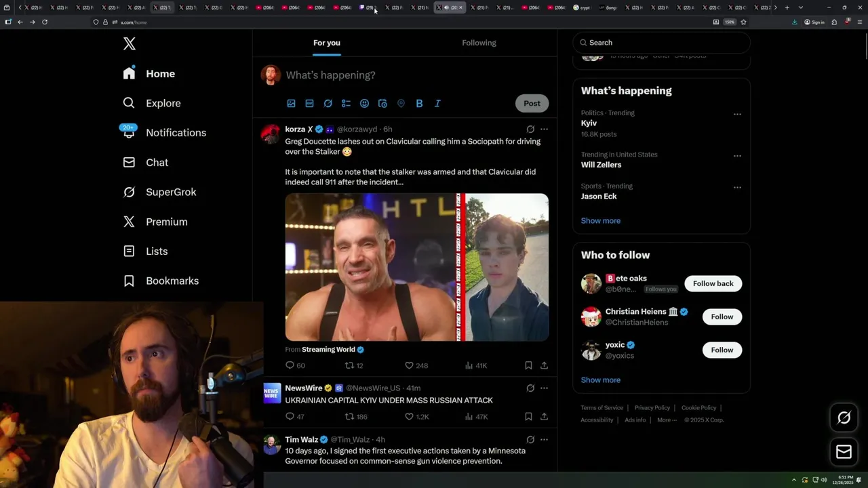Screen dimensions: 868x488
Task: Share korza's post
Action: (x=544, y=365)
